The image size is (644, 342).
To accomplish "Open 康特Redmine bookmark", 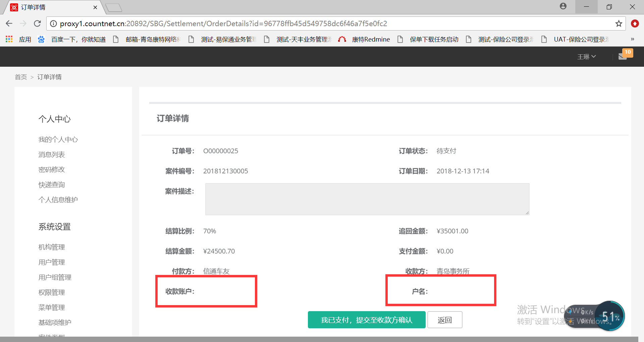I will [x=364, y=39].
